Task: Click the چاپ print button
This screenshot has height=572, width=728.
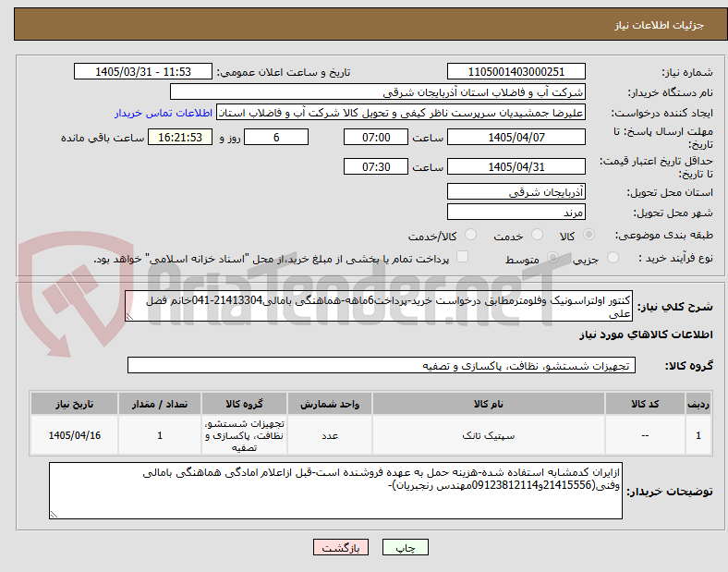Action: click(x=406, y=547)
